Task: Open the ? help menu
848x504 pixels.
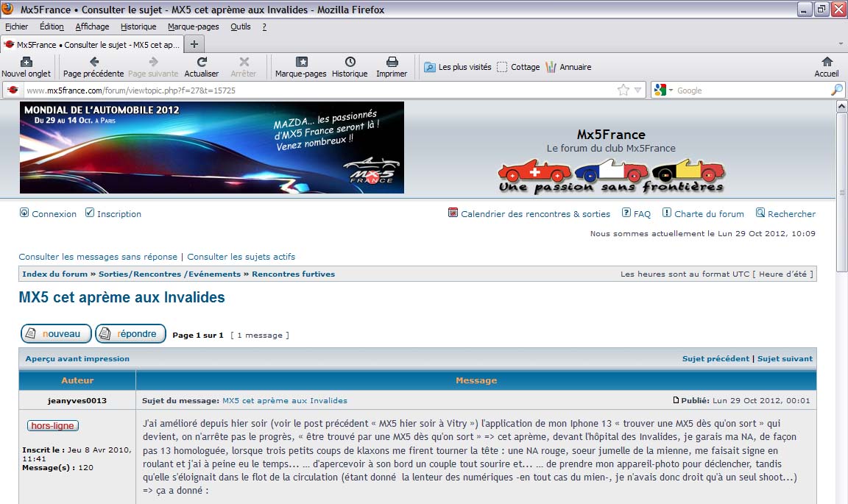Action: pyautogui.click(x=264, y=26)
